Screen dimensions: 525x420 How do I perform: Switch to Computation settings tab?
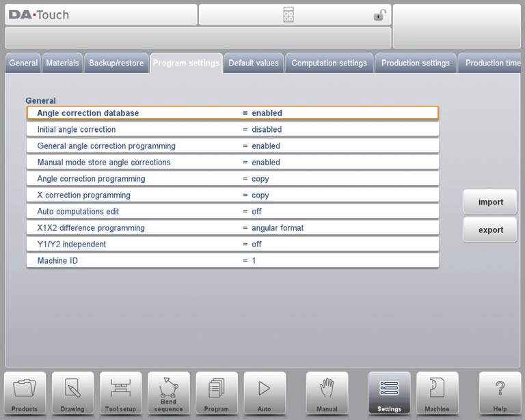[329, 63]
